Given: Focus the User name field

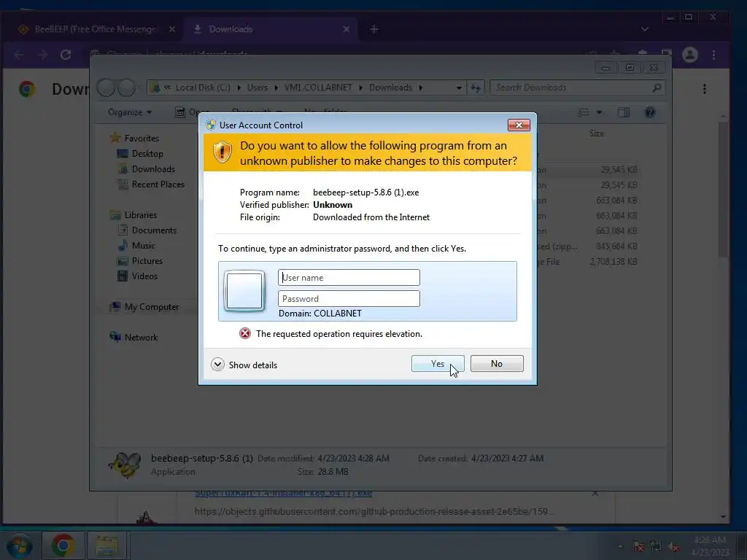Looking at the screenshot, I should click(349, 278).
